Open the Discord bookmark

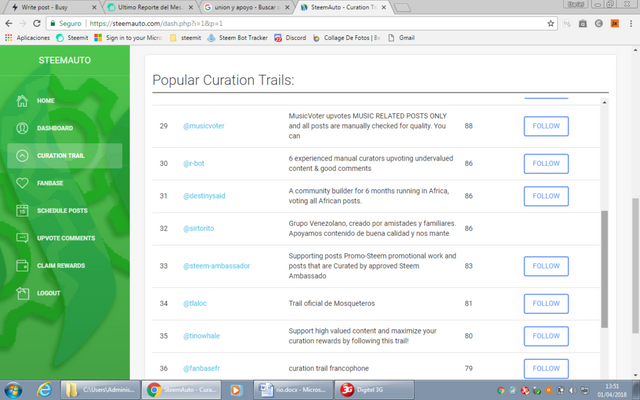290,38
